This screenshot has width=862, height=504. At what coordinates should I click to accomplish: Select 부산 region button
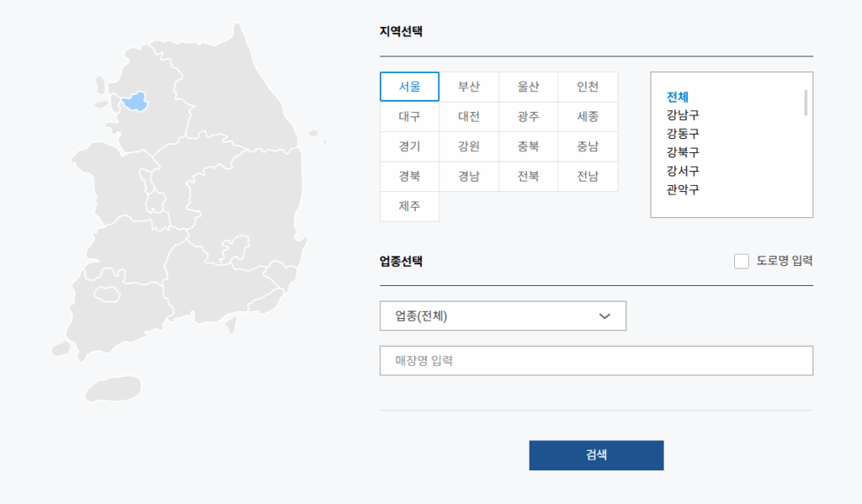tap(469, 87)
